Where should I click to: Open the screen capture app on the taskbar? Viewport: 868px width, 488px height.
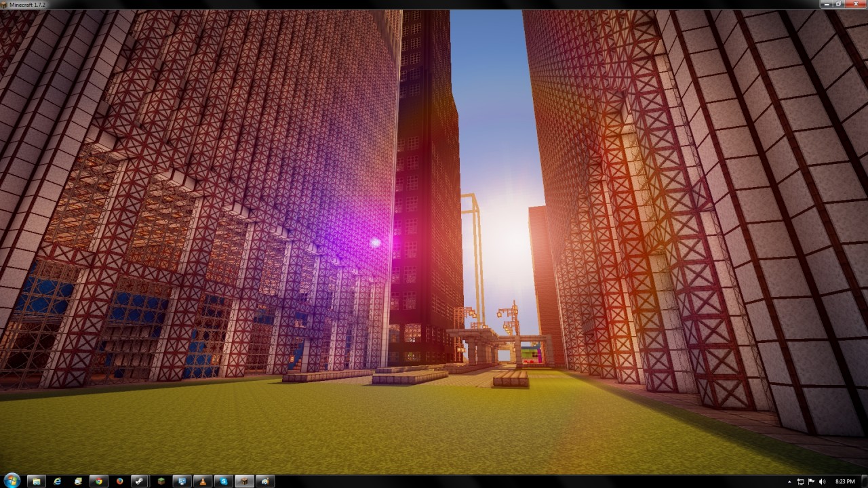[183, 481]
